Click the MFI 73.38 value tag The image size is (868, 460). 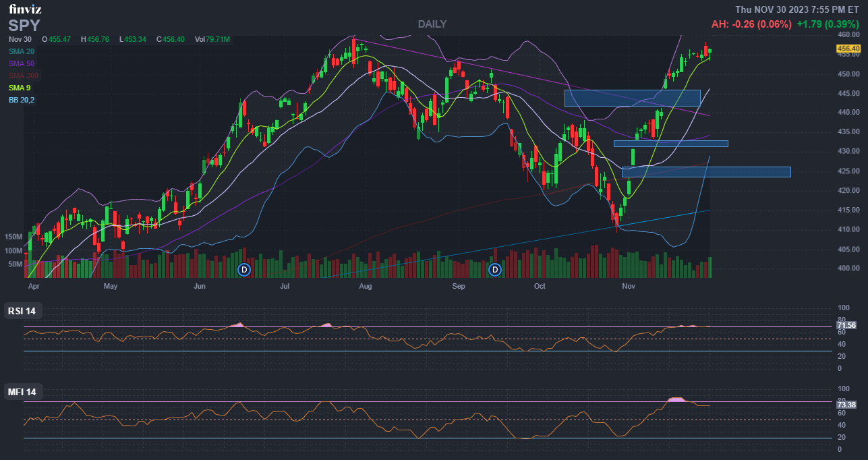point(846,405)
